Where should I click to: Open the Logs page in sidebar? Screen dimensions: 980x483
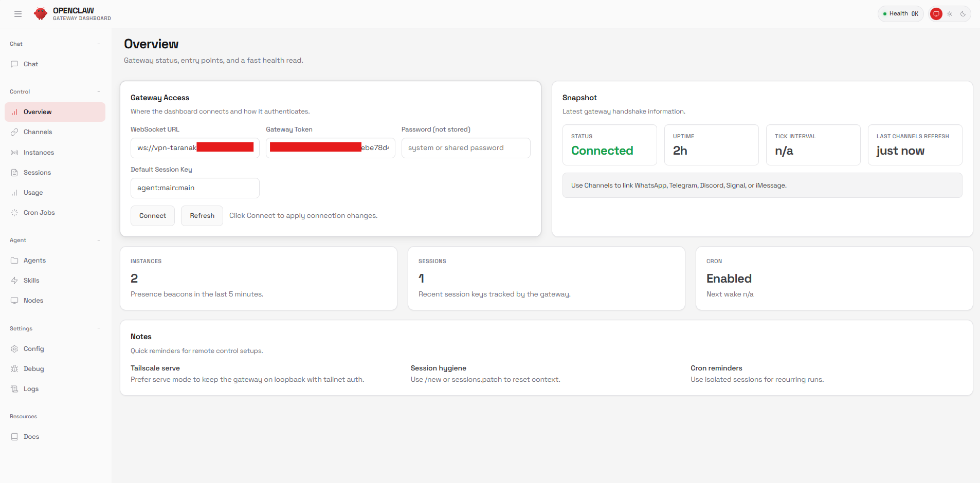coord(31,389)
